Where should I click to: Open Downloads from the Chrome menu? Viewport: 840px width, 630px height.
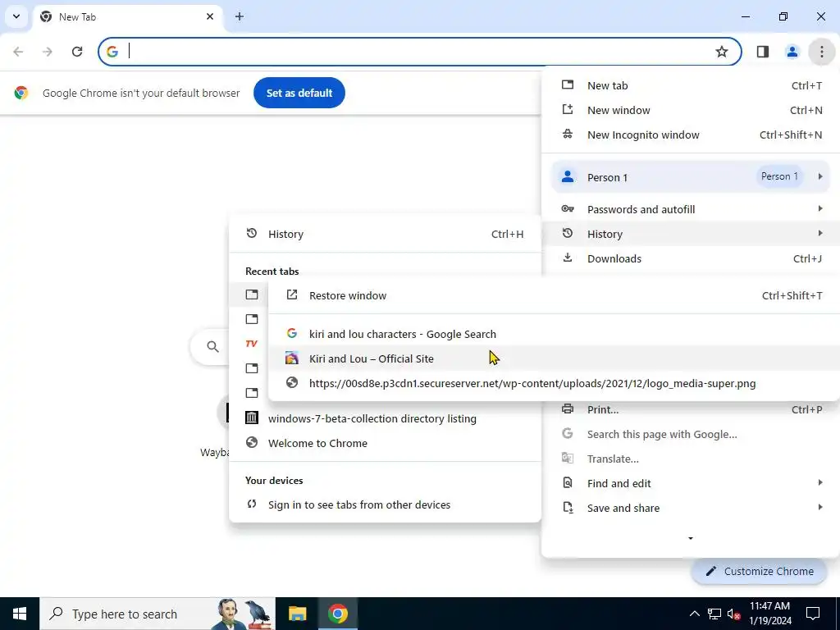pyautogui.click(x=691, y=258)
